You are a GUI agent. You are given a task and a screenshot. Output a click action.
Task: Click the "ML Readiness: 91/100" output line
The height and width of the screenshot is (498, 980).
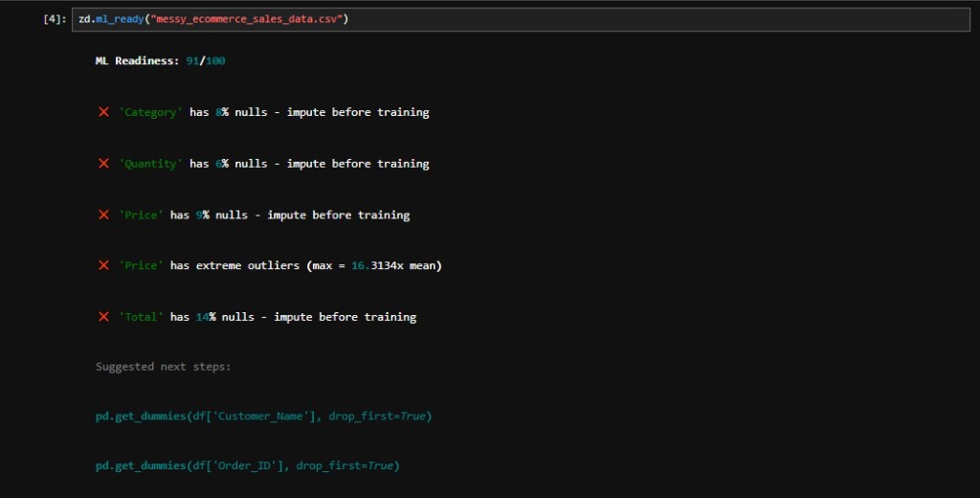point(160,60)
